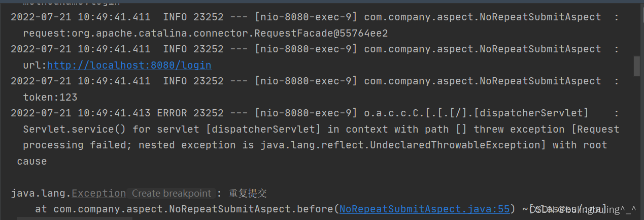
Task: Open the localhost:8080/login URL link
Action: tap(129, 66)
